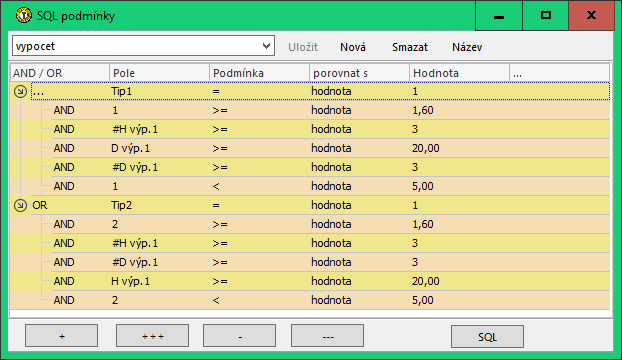Click the OR operator in the Tip2 row
Viewport: 622px width, 360px height.
pyautogui.click(x=40, y=205)
